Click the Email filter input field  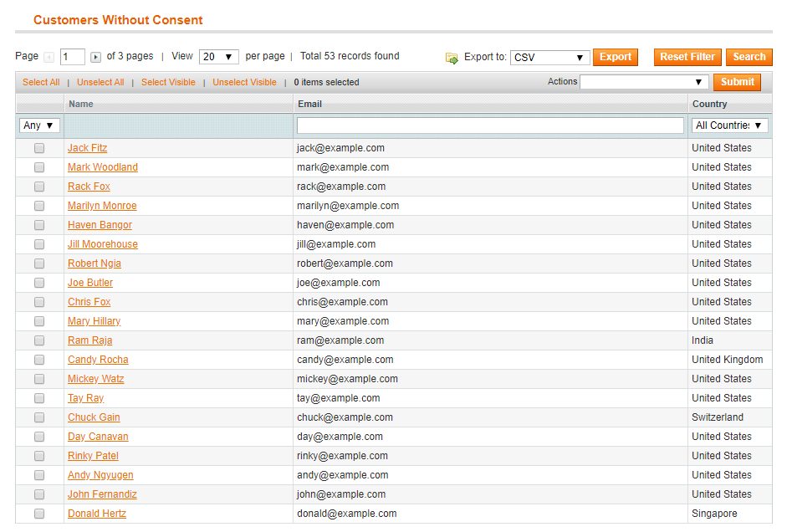[x=489, y=124]
